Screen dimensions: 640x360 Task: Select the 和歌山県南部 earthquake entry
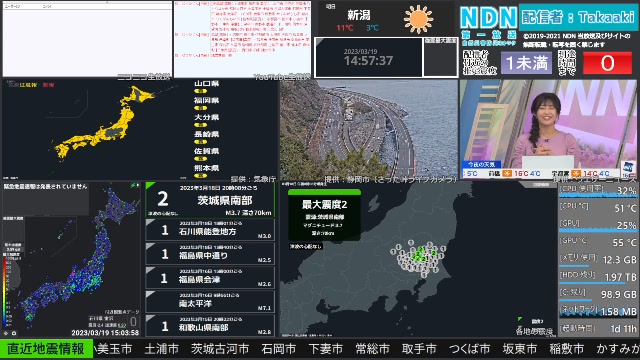[210, 325]
